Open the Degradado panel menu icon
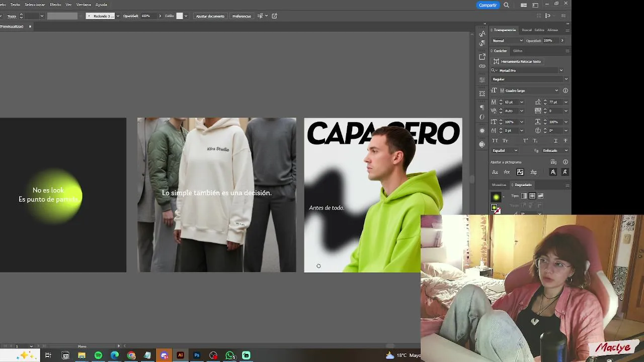The width and height of the screenshot is (644, 362). pyautogui.click(x=567, y=185)
